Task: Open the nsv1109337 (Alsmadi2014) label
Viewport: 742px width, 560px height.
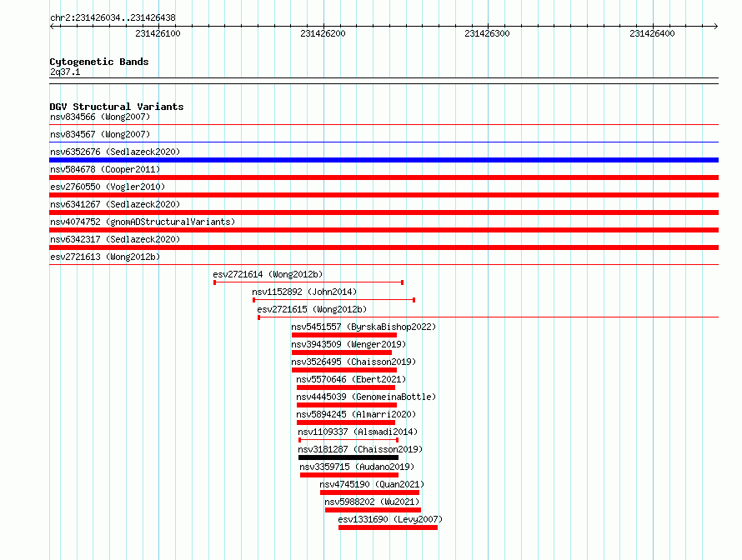Action: [x=358, y=432]
